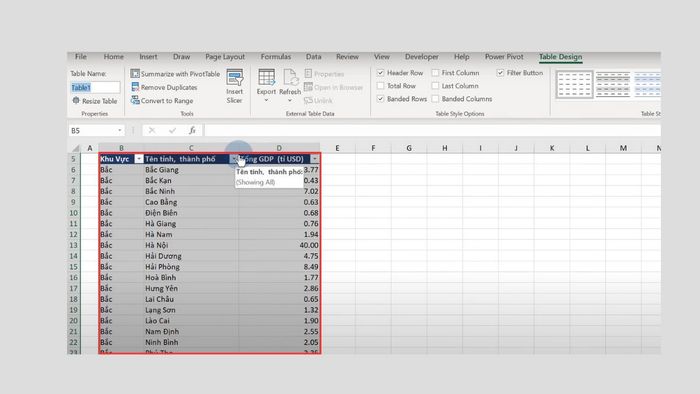Enable the Banded Columns checkbox
The height and width of the screenshot is (394, 700).
click(x=435, y=99)
